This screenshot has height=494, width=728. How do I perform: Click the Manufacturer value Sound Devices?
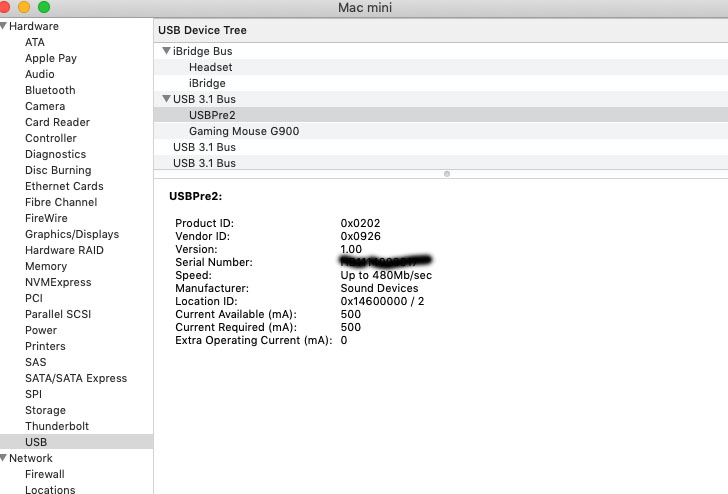click(x=379, y=288)
